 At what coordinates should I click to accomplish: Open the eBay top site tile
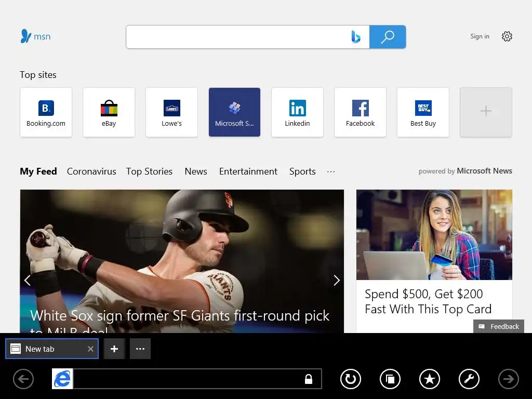point(109,112)
